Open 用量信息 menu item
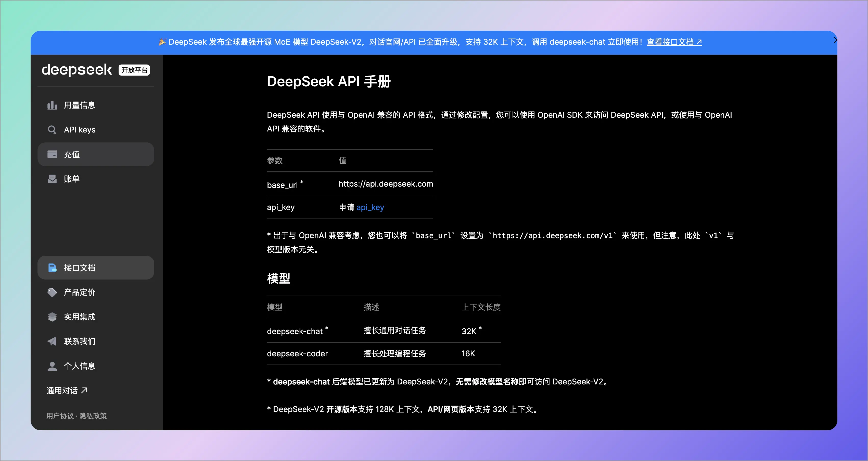Viewport: 868px width, 461px height. point(80,105)
